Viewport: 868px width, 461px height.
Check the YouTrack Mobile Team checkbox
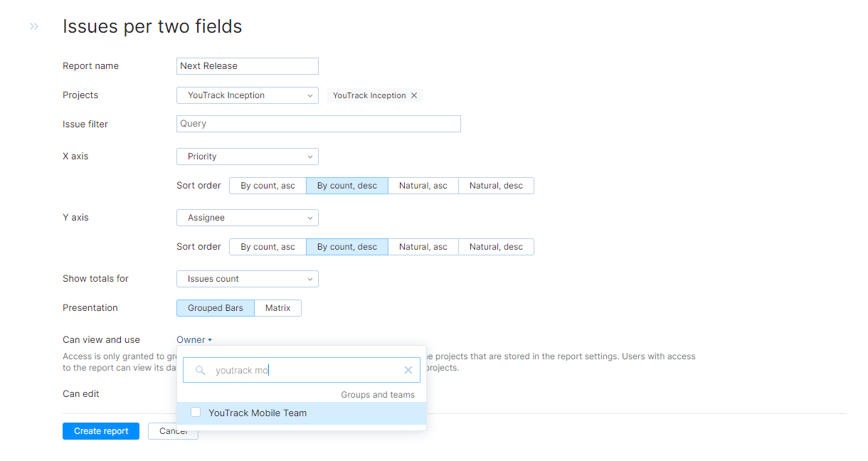pyautogui.click(x=196, y=413)
